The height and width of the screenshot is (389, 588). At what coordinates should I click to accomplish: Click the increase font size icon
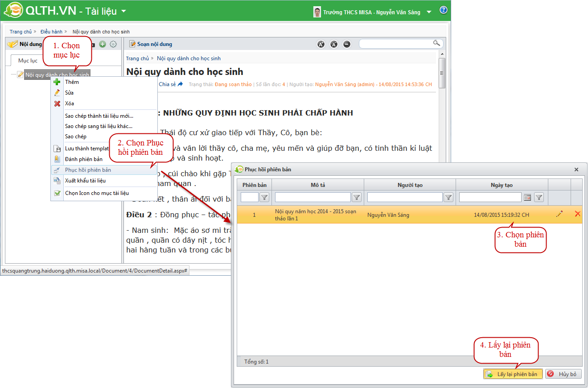(x=321, y=44)
